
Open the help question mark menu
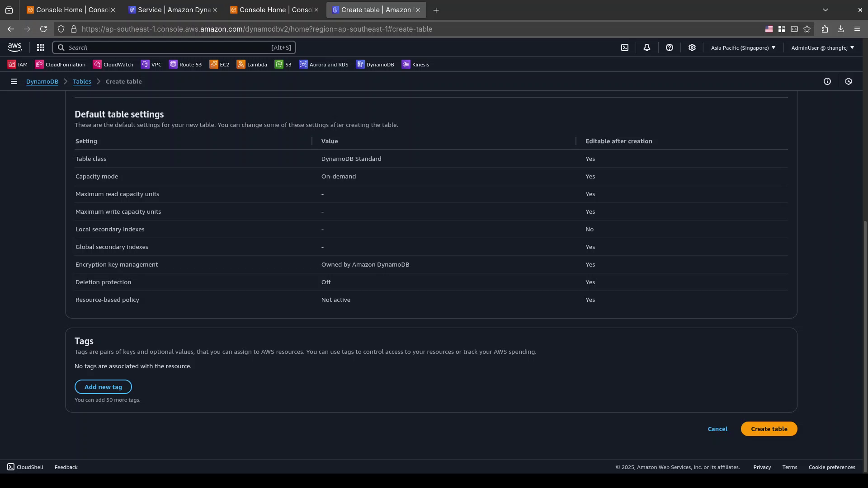pyautogui.click(x=669, y=47)
